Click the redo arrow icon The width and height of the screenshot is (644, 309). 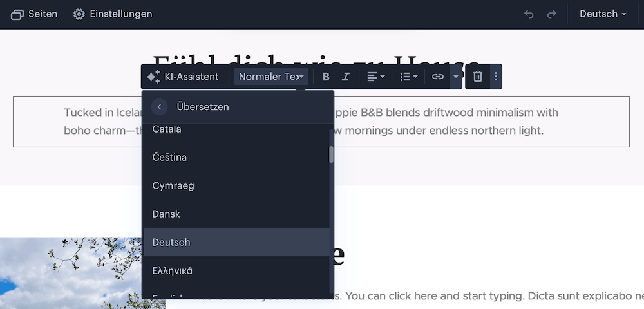[x=551, y=14]
